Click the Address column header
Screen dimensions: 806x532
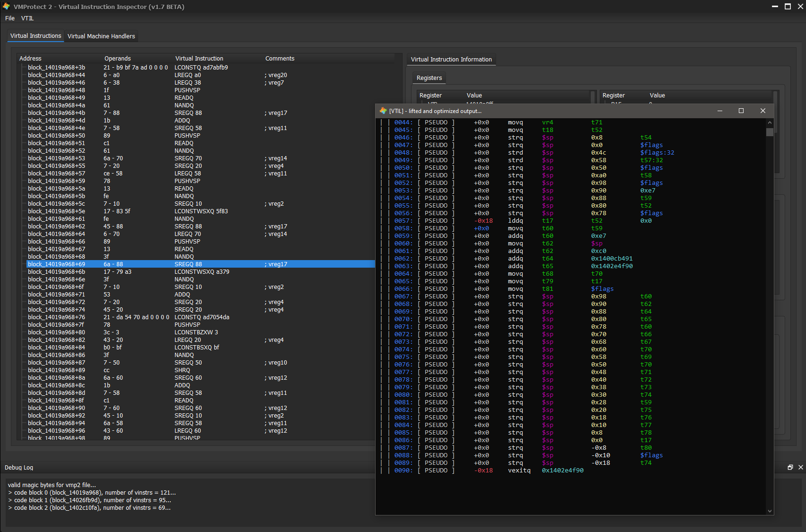(30, 59)
